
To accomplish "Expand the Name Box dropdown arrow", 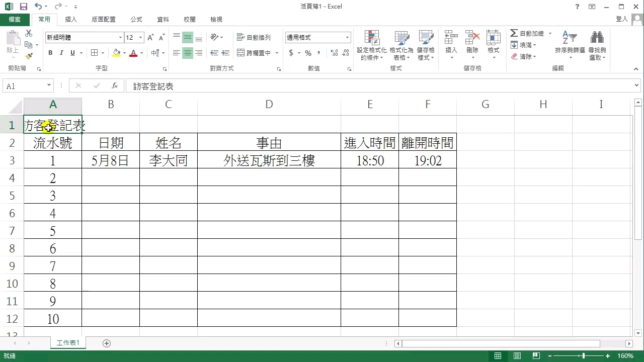I will pos(49,86).
